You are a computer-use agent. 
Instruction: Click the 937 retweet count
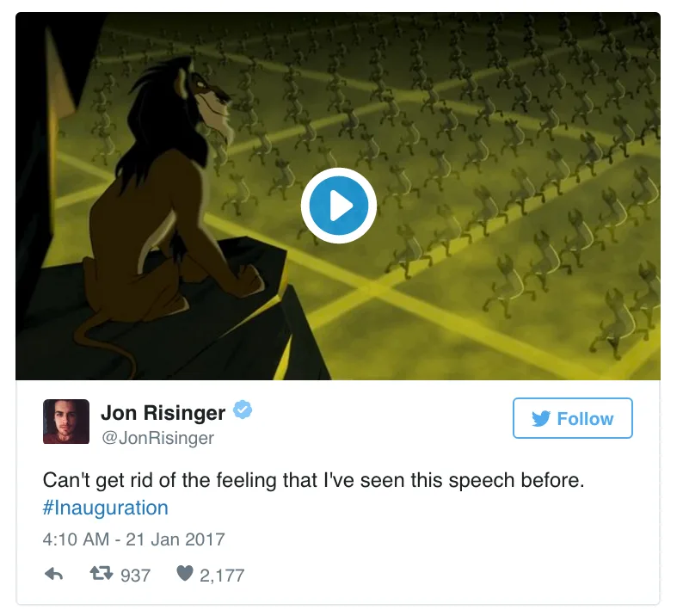point(135,575)
